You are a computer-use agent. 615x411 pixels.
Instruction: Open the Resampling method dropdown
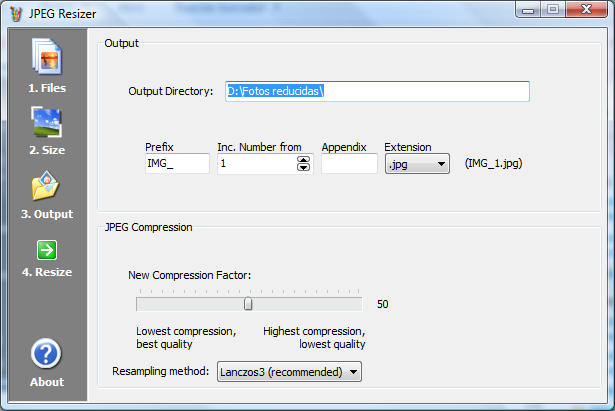click(x=289, y=372)
